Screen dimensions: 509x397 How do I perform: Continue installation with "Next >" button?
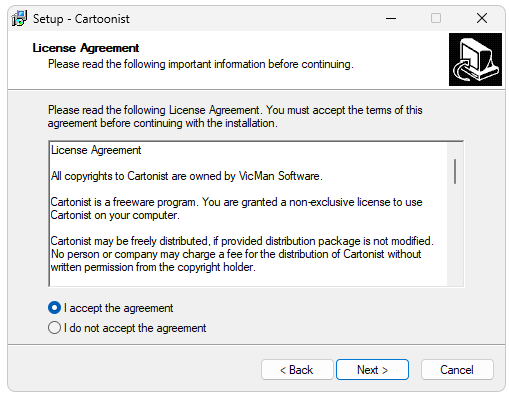[x=372, y=370]
